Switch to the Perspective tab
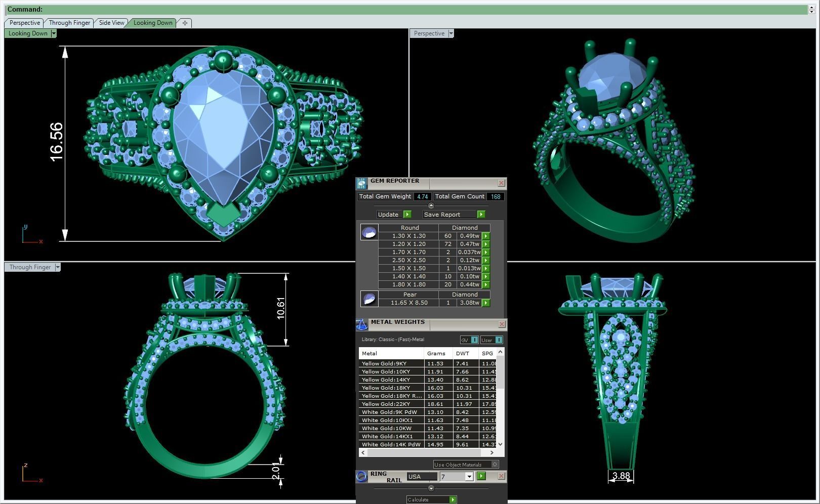The height and width of the screenshot is (504, 820). coord(24,23)
